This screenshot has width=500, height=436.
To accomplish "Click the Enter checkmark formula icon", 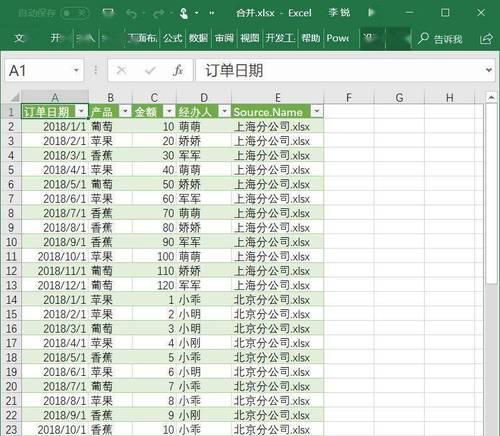I will click(x=150, y=70).
